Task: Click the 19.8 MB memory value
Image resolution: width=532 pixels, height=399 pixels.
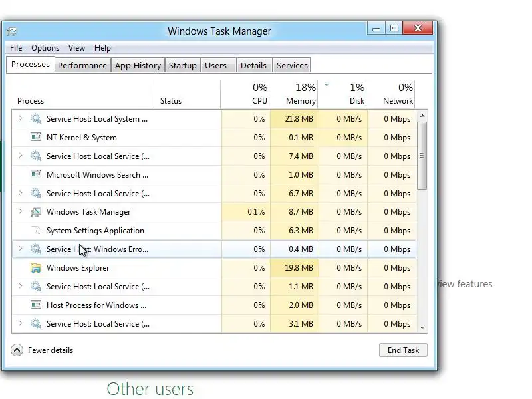Action: point(299,268)
